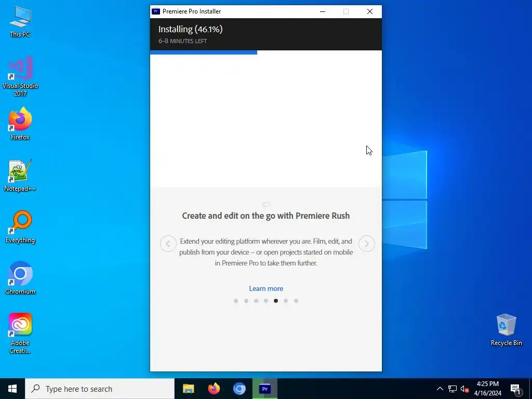Open File Explorer from the taskbar
This screenshot has width=532, height=399.
coord(188,389)
